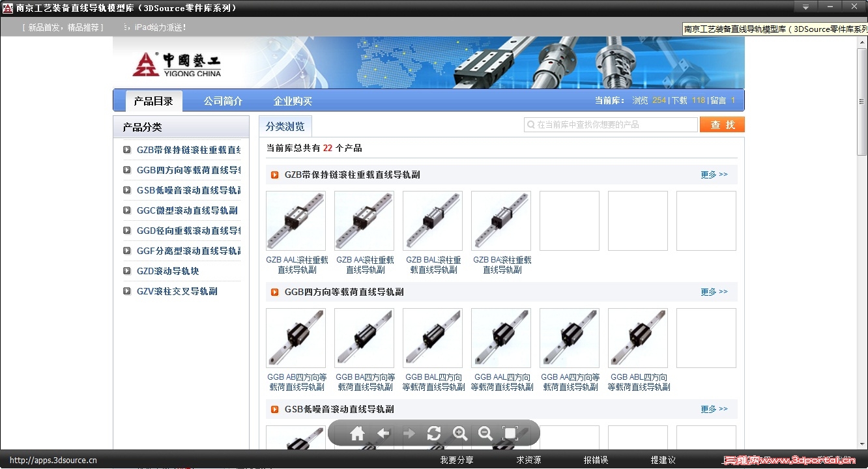The height and width of the screenshot is (469, 868).
Task: Open the 企业购买 tab
Action: (x=293, y=101)
